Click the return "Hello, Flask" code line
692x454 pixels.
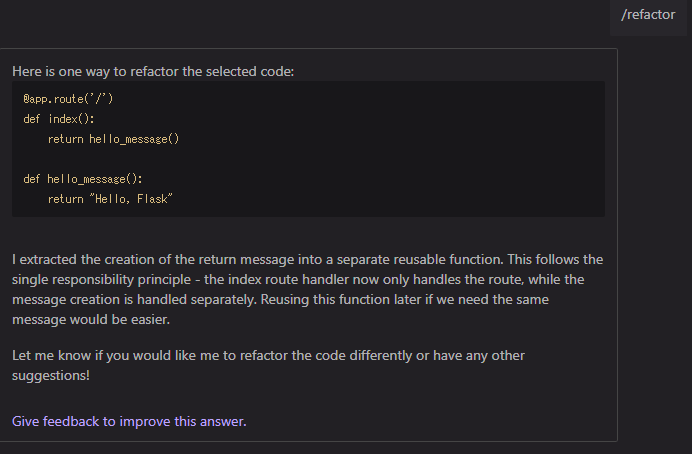pyautogui.click(x=110, y=199)
